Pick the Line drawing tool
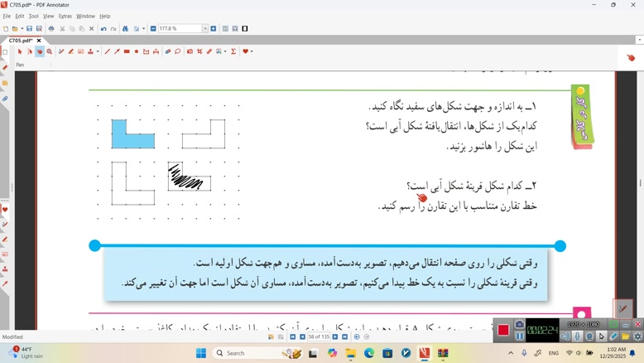644x363 pixels. (108, 51)
